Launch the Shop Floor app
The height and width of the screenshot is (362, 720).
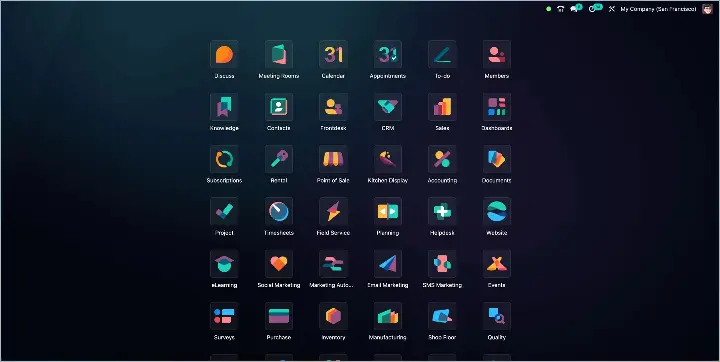point(442,316)
